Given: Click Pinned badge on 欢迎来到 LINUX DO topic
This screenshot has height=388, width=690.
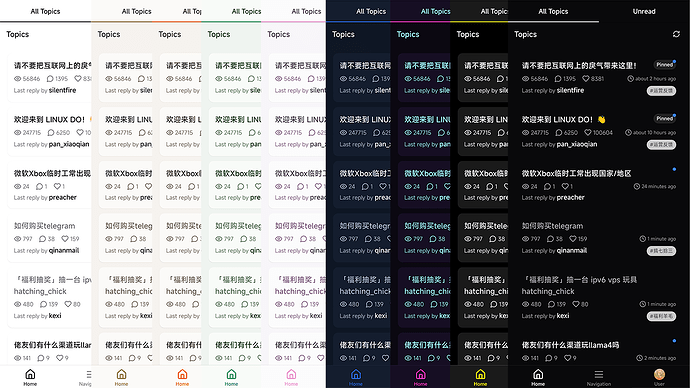Looking at the screenshot, I should (x=664, y=118).
